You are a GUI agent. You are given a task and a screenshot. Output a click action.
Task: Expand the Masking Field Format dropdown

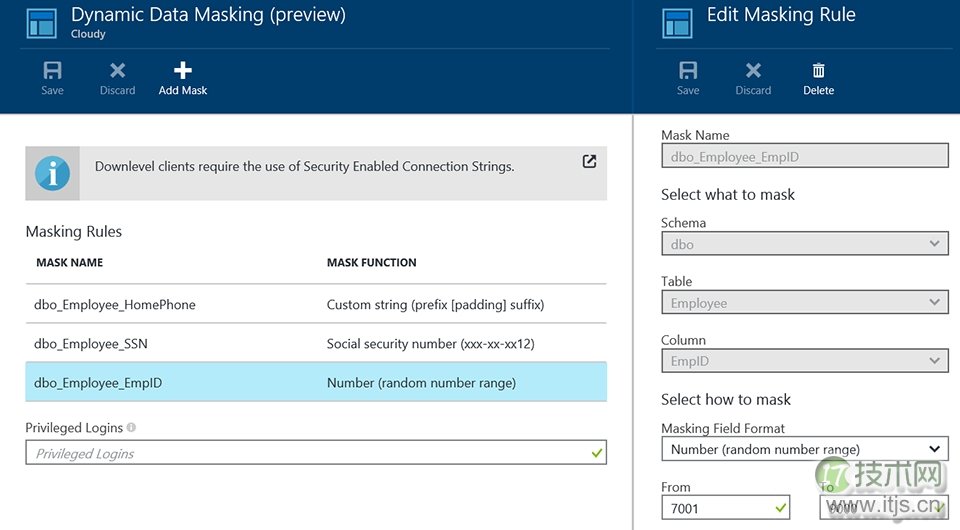point(804,449)
